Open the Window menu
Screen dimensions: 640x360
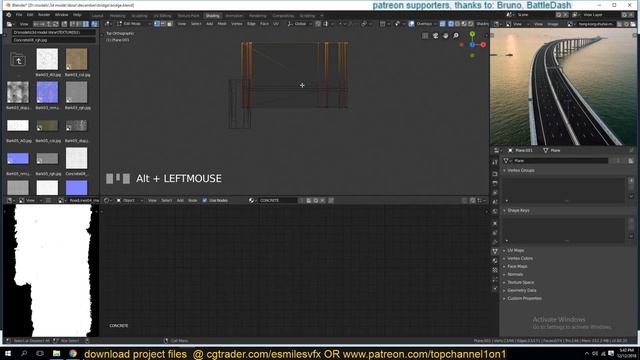click(61, 15)
